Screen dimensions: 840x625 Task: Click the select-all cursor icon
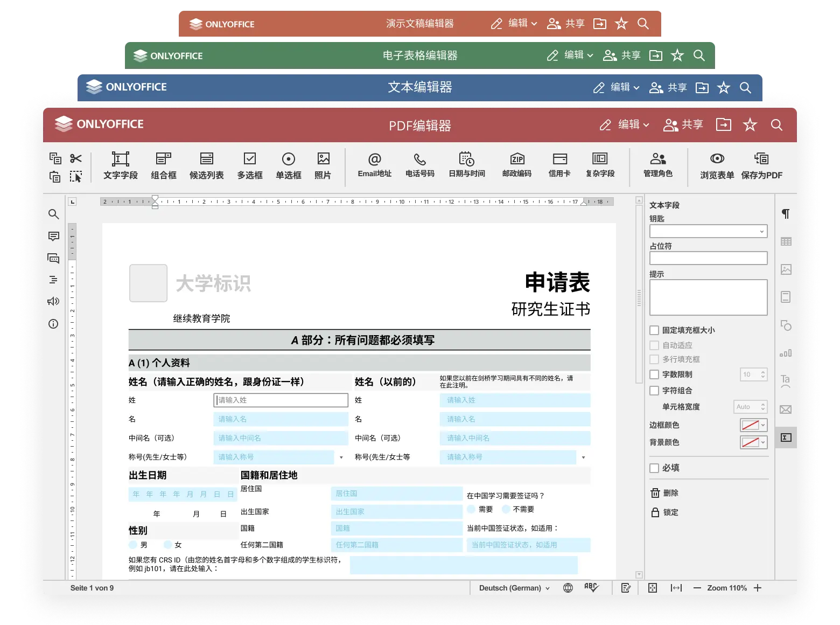(x=76, y=177)
